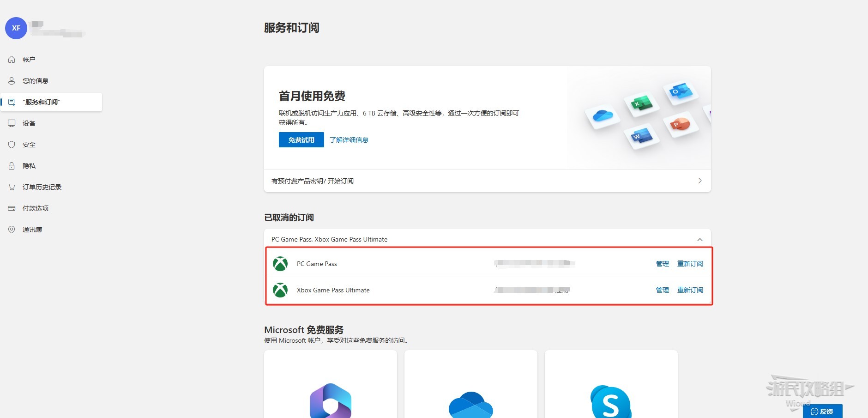Click the Xbox Game Pass Ultimate subscription name
The height and width of the screenshot is (418, 868).
tap(333, 290)
